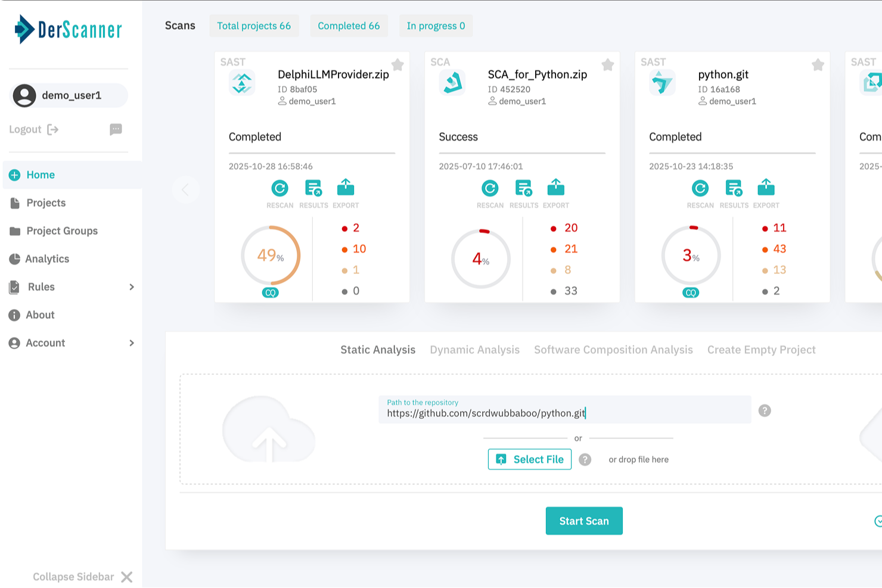Click the Select File button
Screen dimensions: 882x588
click(530, 459)
